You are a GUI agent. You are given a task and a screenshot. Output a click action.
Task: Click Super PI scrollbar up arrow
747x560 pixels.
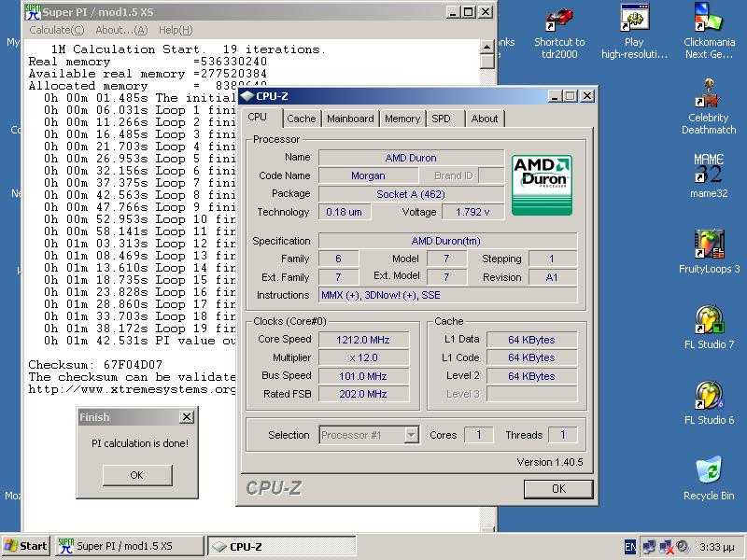click(486, 46)
